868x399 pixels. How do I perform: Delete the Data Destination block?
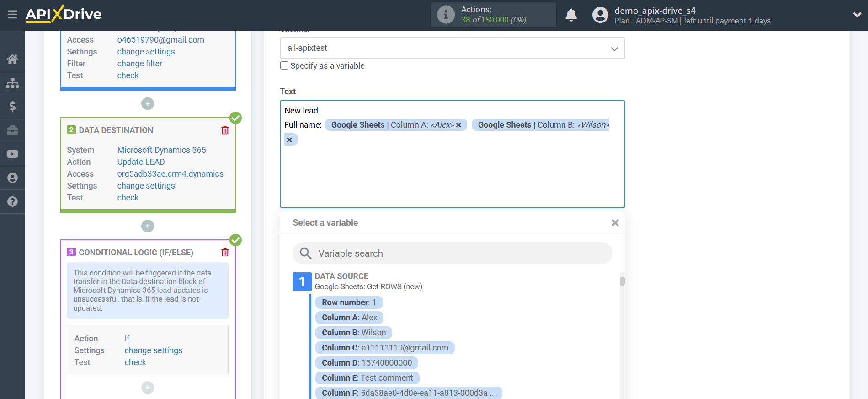(x=225, y=130)
